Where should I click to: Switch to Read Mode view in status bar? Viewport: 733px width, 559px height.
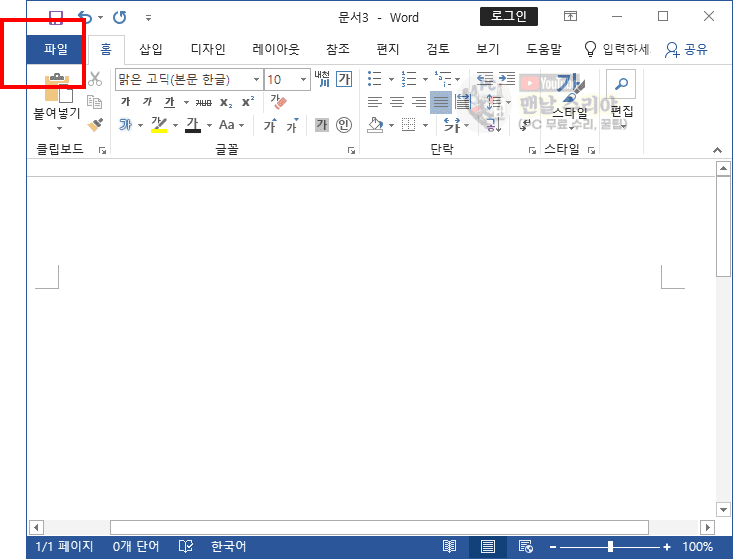[451, 547]
